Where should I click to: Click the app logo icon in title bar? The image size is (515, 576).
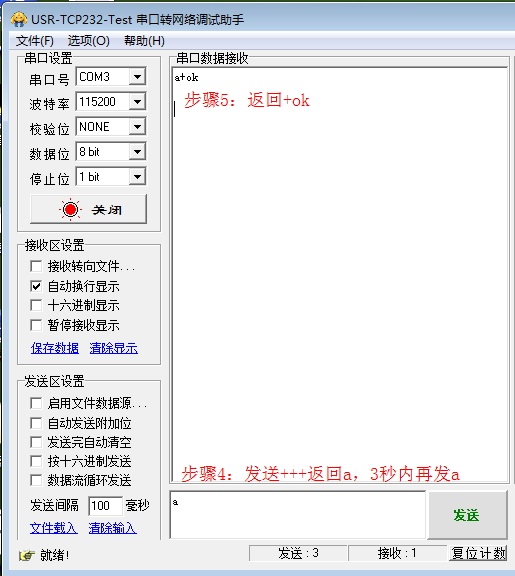(x=19, y=19)
